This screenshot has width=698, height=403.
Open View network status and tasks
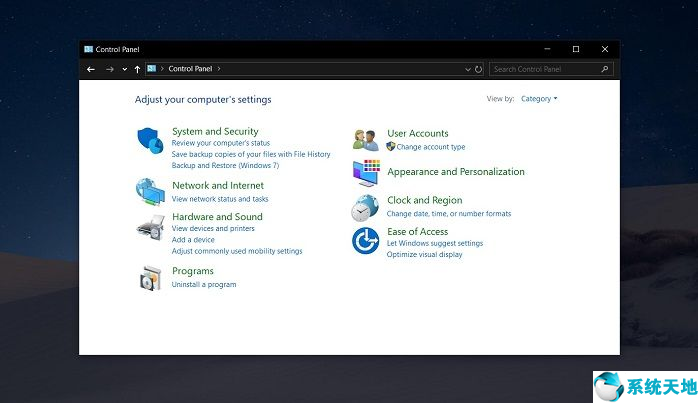pyautogui.click(x=220, y=199)
